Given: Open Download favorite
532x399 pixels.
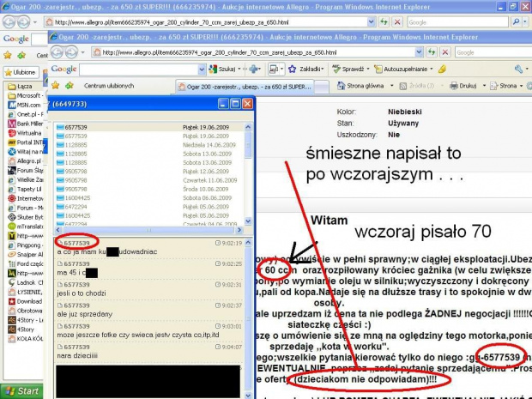Looking at the screenshot, I should pyautogui.click(x=25, y=301).
